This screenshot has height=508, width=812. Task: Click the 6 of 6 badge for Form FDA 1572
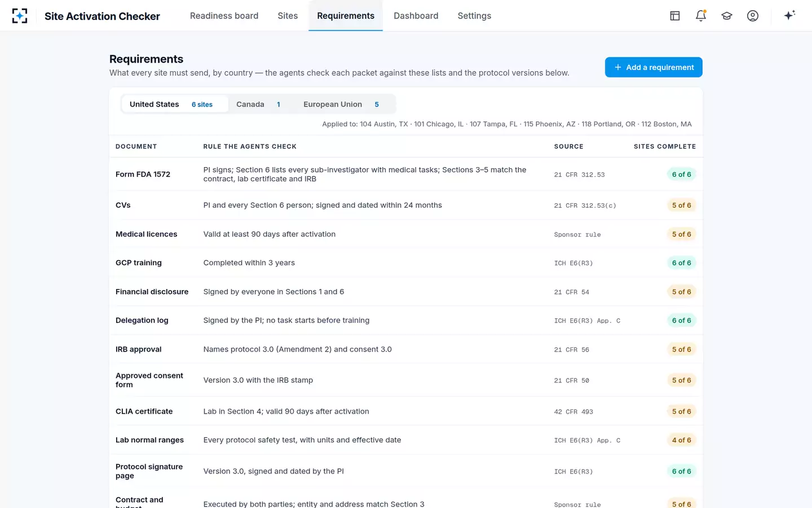pos(681,174)
